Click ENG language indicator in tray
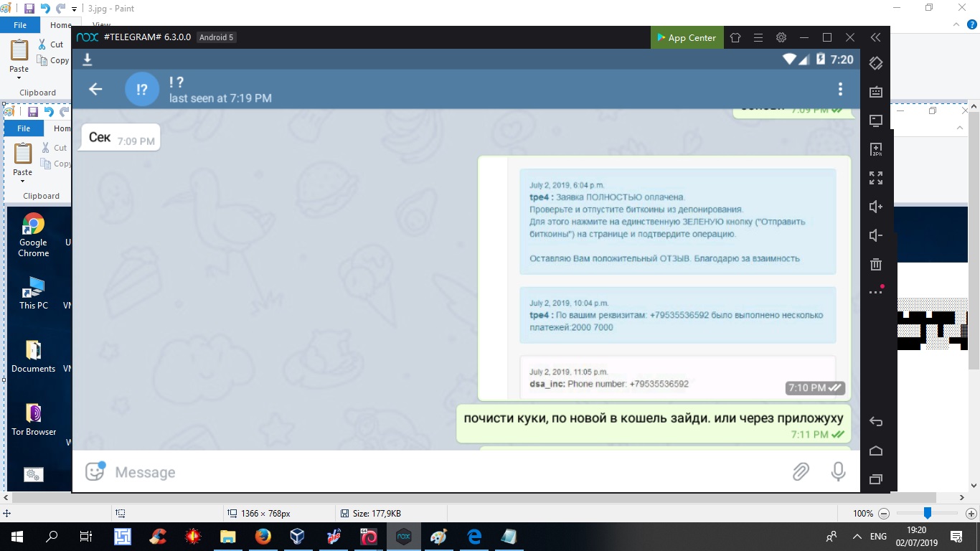Image resolution: width=980 pixels, height=551 pixels. [878, 536]
